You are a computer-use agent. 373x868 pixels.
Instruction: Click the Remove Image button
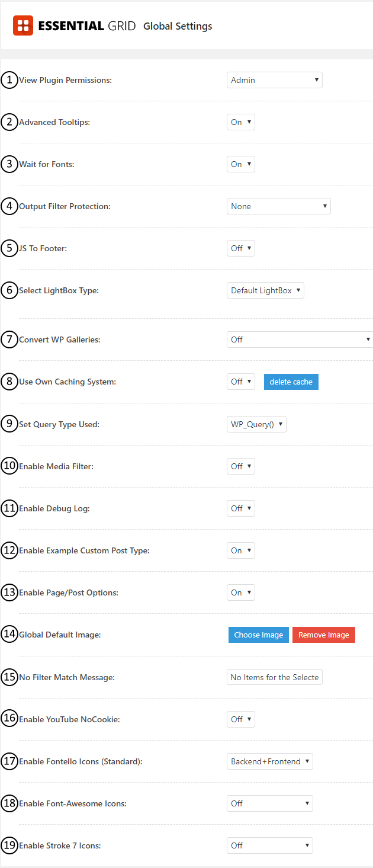pyautogui.click(x=323, y=635)
